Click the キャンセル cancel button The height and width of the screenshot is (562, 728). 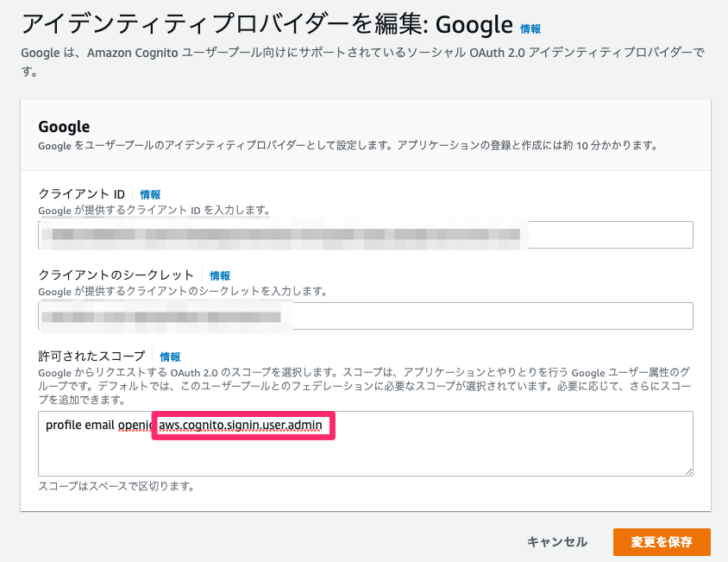pos(557,542)
